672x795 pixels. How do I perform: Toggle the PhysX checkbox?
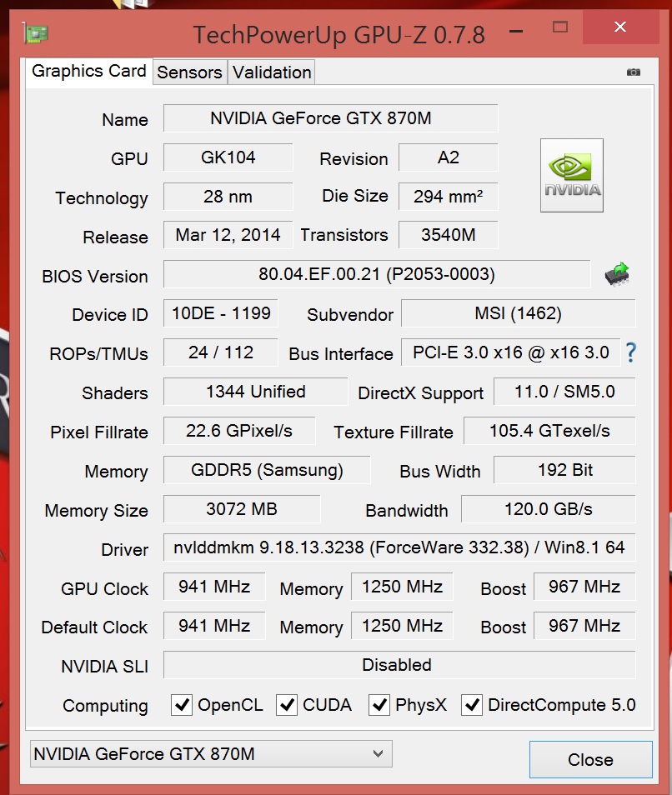[379, 705]
